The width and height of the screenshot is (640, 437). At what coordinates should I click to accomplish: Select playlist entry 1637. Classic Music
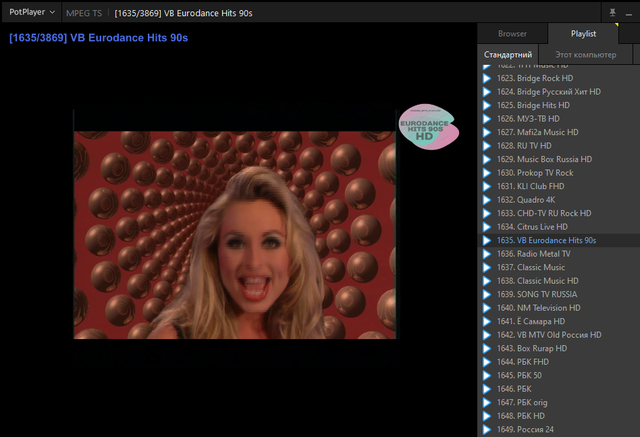(x=559, y=267)
